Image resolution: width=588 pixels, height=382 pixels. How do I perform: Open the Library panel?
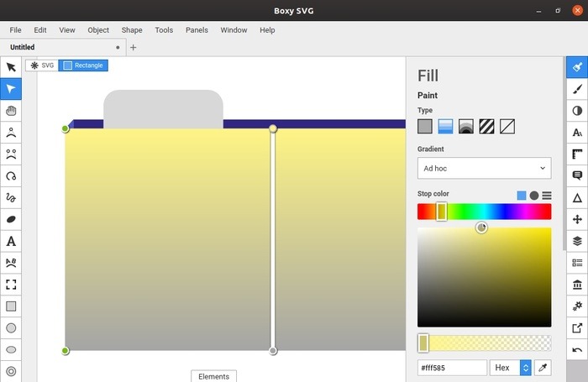click(577, 285)
